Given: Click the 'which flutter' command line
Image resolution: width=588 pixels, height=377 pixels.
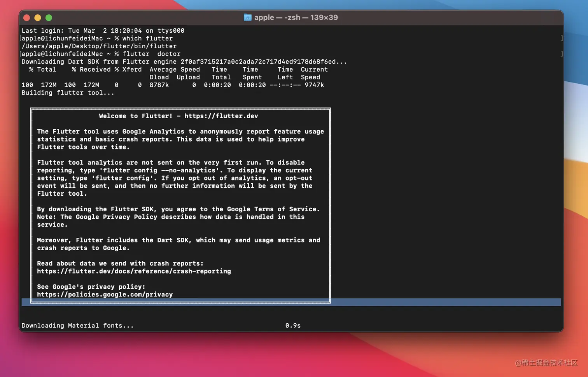Looking at the screenshot, I should click(97, 38).
